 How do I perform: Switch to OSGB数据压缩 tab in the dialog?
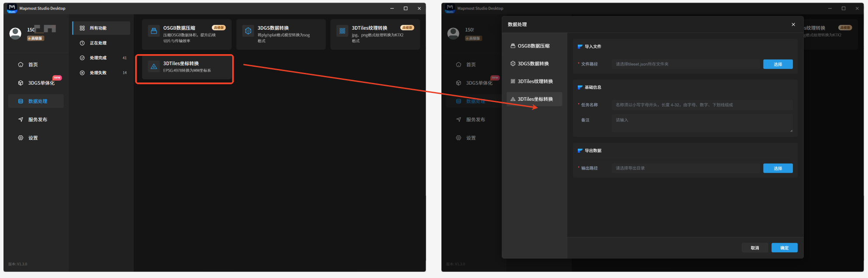tap(534, 46)
